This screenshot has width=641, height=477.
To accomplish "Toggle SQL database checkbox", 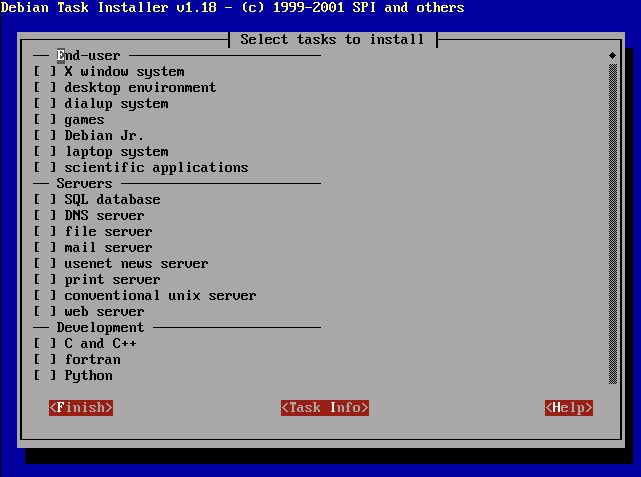I will (45, 199).
